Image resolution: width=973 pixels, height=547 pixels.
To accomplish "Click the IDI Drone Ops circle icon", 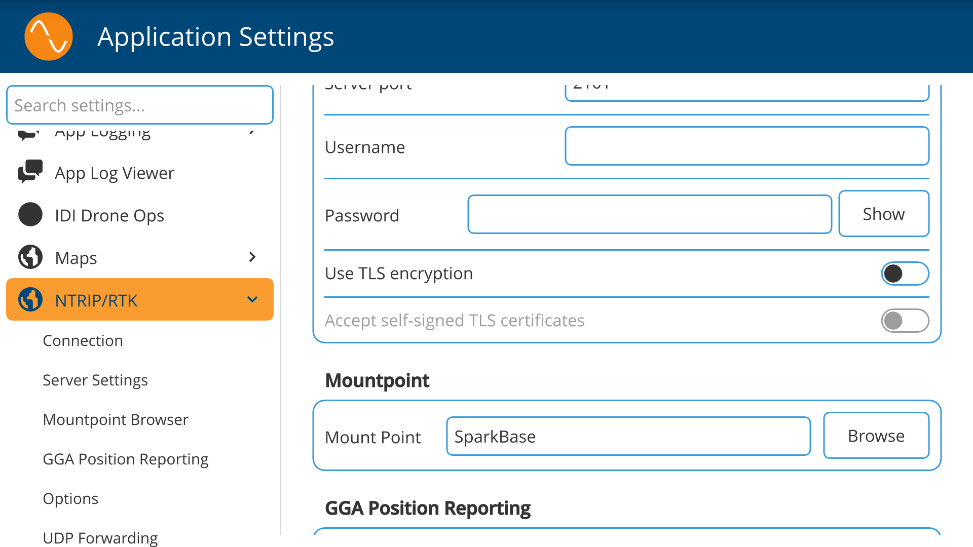I will [30, 214].
